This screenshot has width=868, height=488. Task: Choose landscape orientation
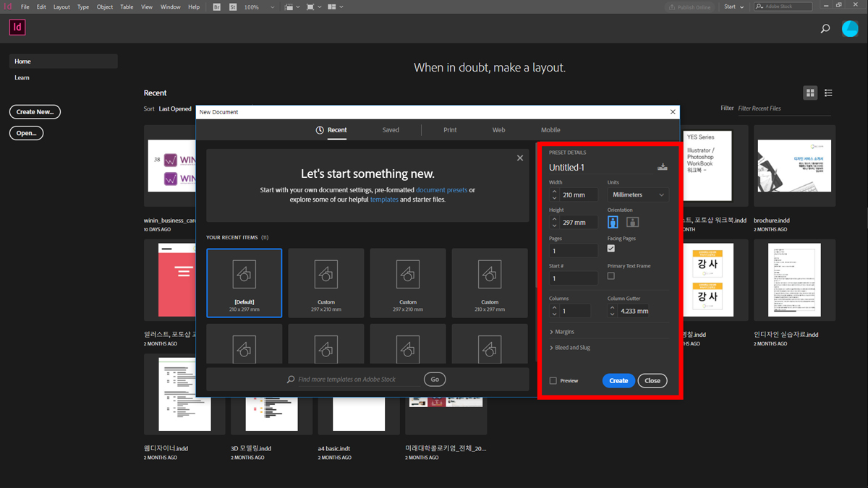(x=632, y=222)
